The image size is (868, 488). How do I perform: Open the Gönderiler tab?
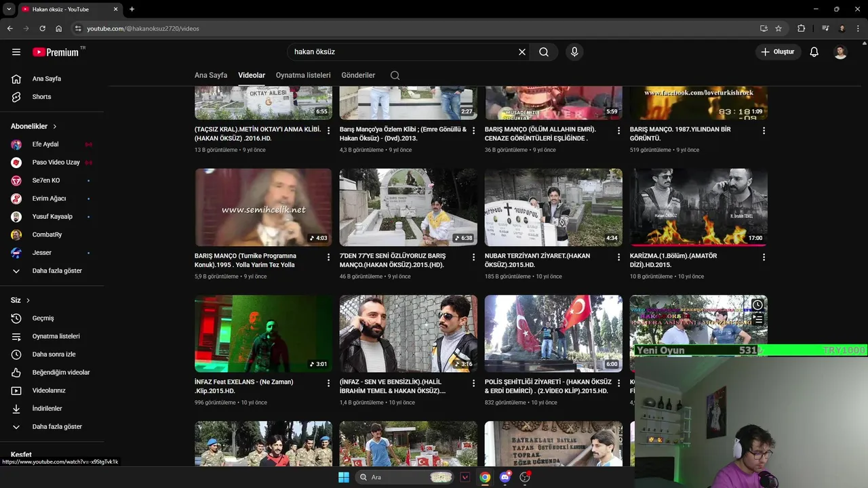click(358, 75)
